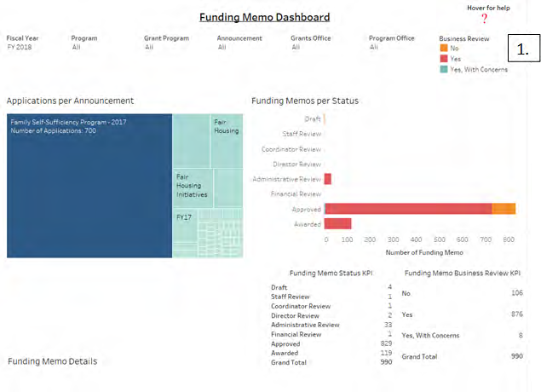This screenshot has height=392, width=541.
Task: Select teal Yes, With Concerns legend swatch
Action: 443,70
